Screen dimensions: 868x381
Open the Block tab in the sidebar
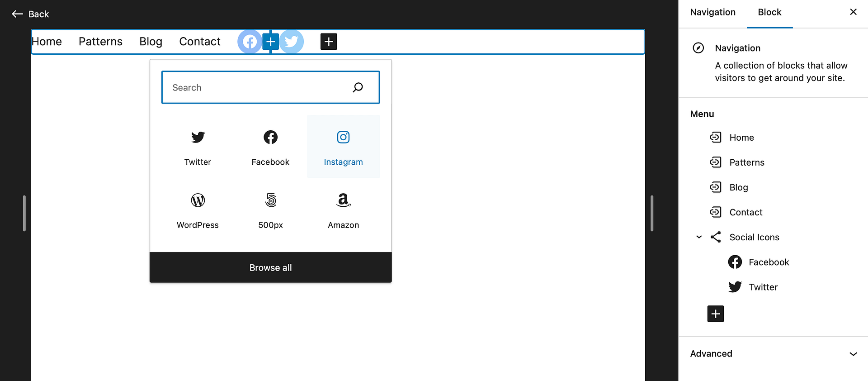coord(769,13)
